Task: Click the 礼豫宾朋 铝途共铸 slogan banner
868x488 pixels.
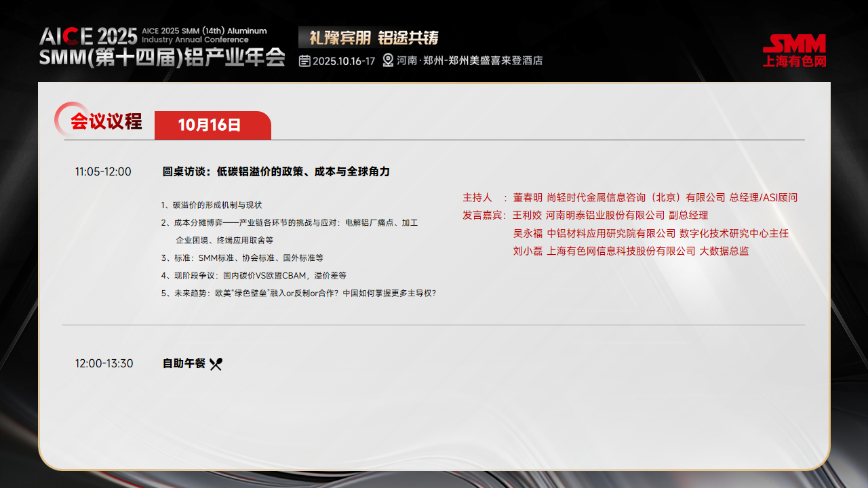Action: (370, 37)
